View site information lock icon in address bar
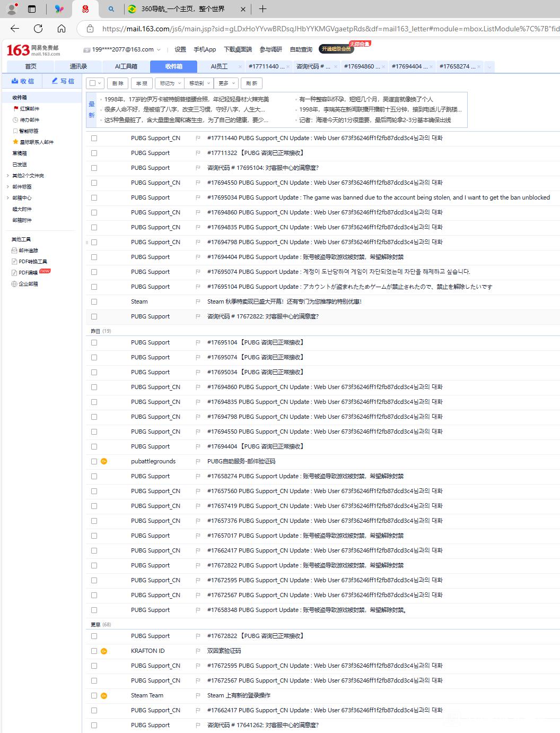 (x=90, y=29)
